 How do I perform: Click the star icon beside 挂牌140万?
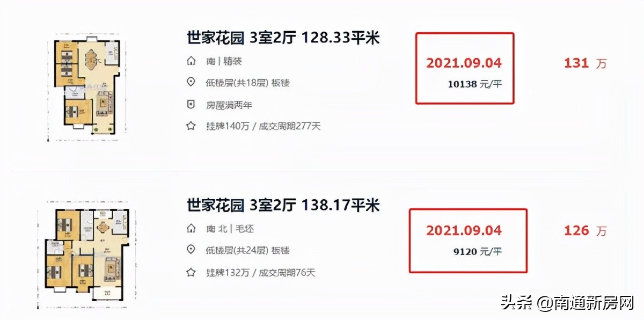(191, 126)
